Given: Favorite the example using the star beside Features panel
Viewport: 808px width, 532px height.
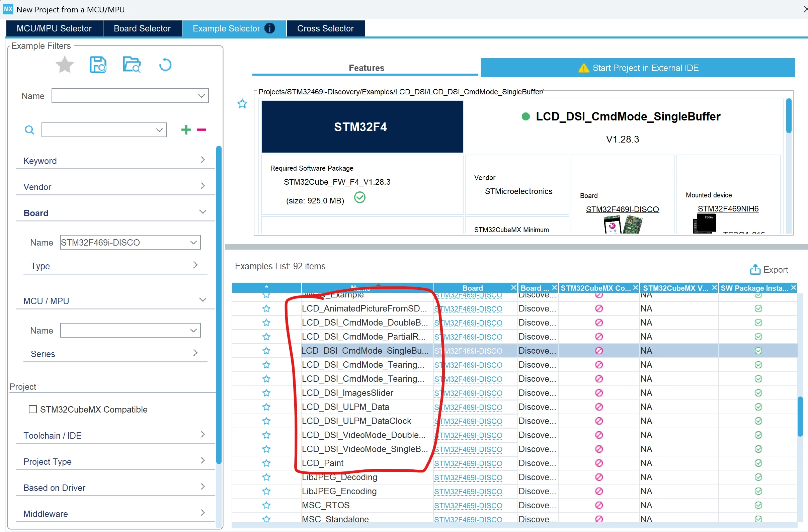Looking at the screenshot, I should pyautogui.click(x=242, y=103).
